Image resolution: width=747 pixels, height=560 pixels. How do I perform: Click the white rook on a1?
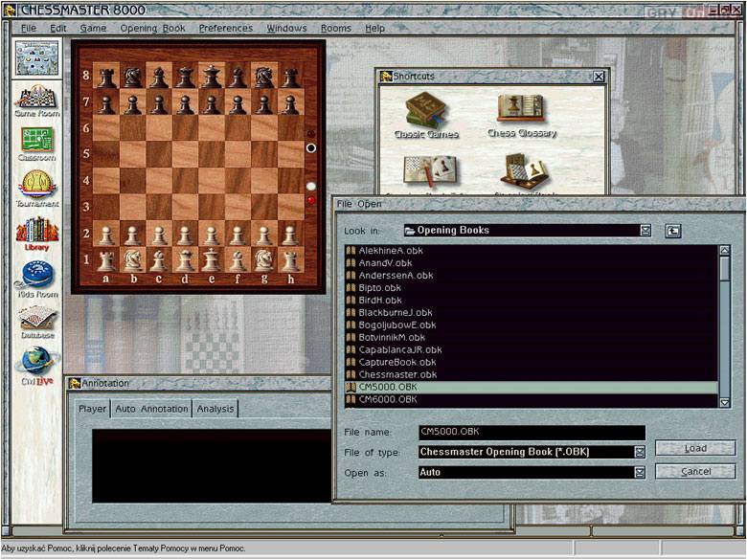[x=105, y=260]
